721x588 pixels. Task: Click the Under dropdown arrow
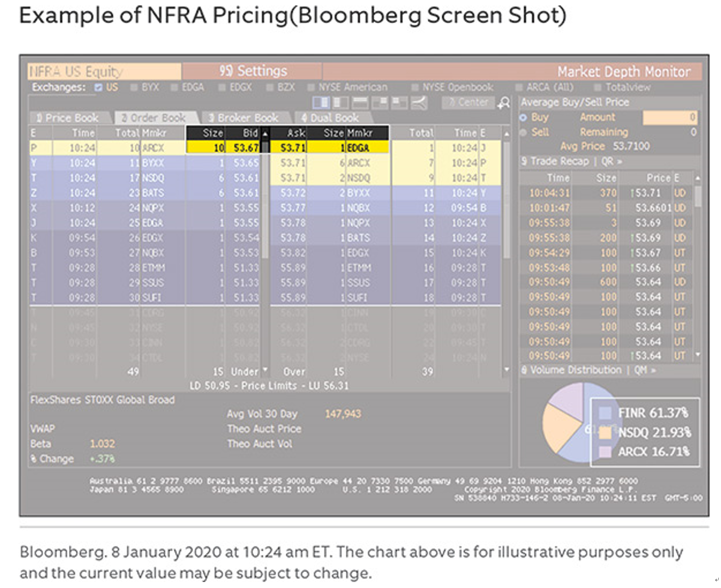click(x=265, y=370)
